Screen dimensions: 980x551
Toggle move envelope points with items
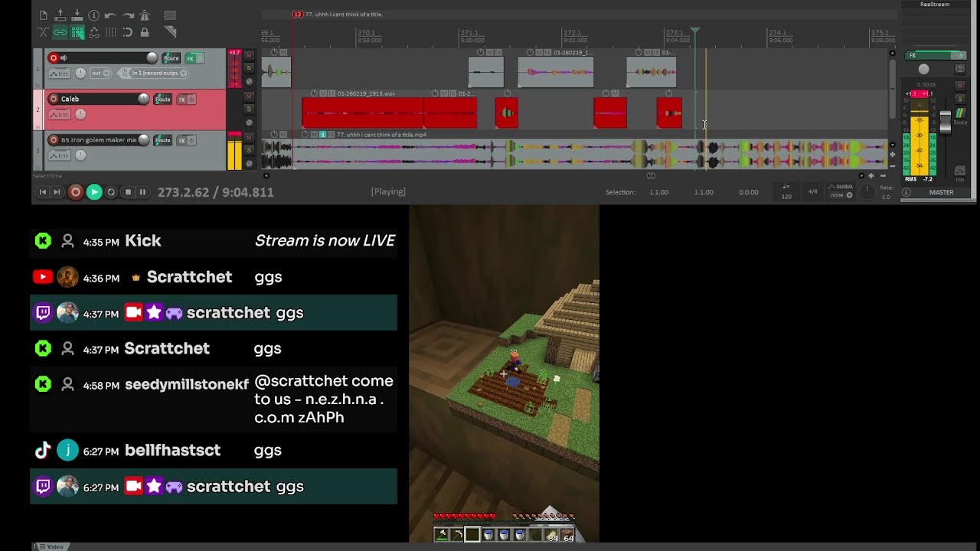[93, 32]
